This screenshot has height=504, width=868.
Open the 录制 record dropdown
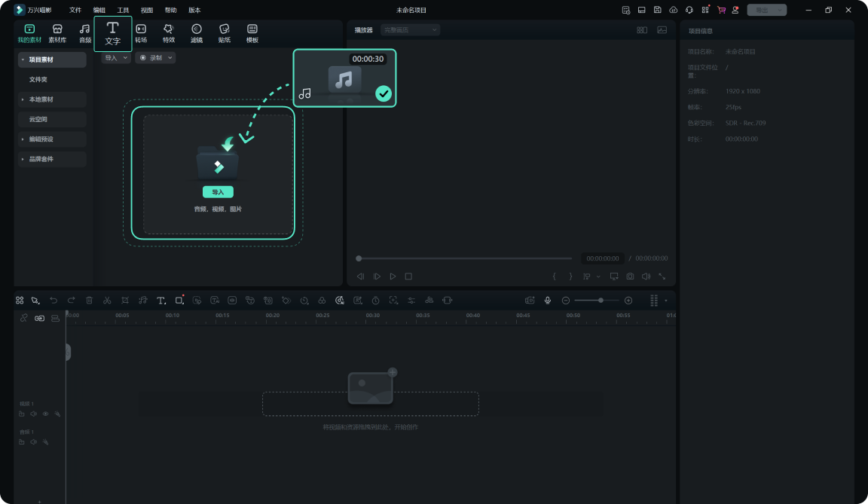point(155,57)
